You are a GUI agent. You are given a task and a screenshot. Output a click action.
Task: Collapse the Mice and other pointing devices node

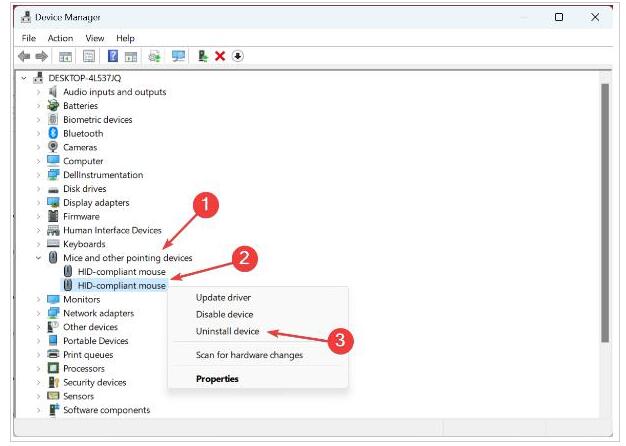(39, 258)
